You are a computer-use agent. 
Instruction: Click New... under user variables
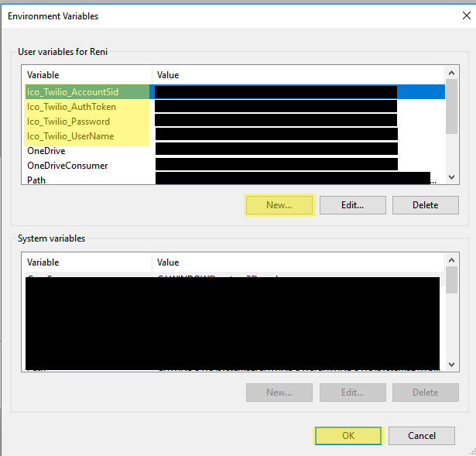(279, 205)
